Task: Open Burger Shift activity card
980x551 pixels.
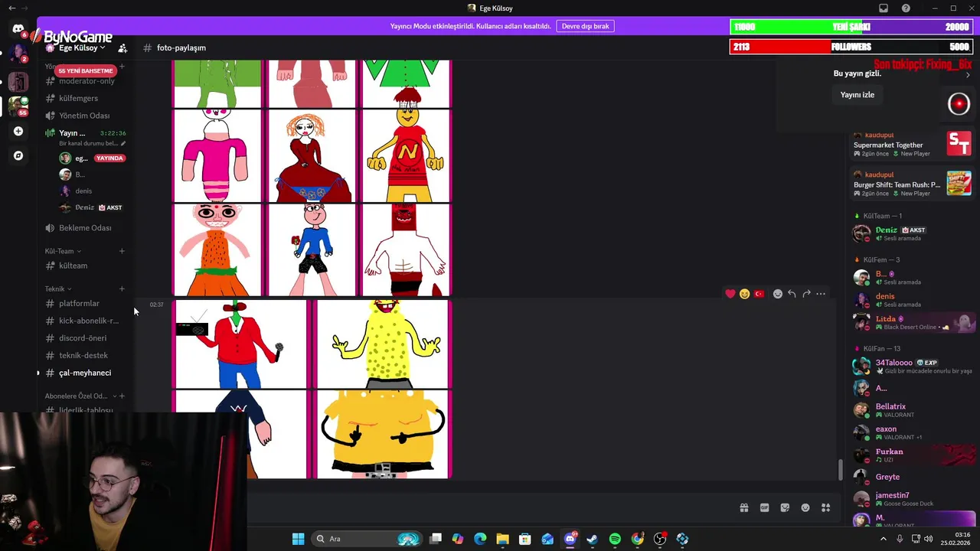Action: tap(912, 184)
